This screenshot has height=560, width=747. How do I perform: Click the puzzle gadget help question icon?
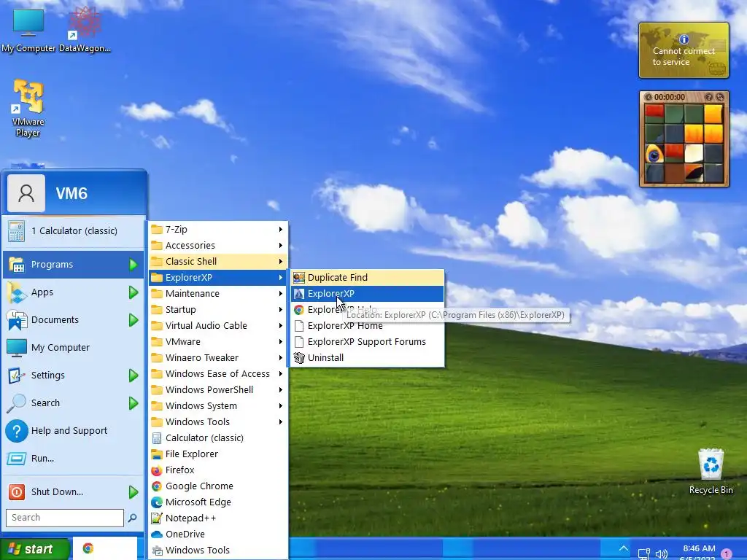(x=709, y=97)
